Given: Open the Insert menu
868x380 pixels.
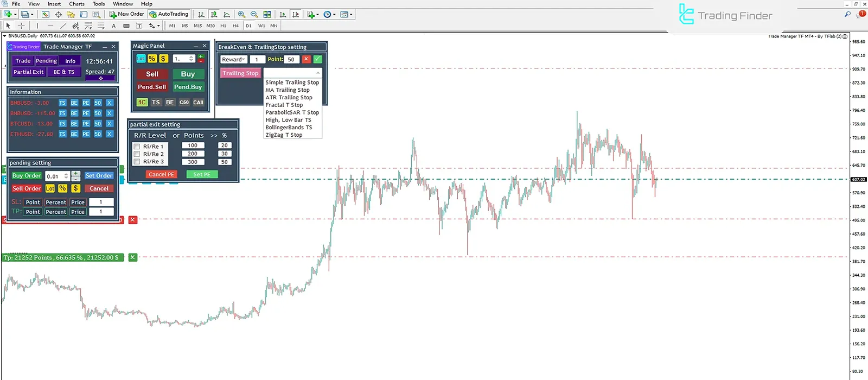Looking at the screenshot, I should (54, 4).
